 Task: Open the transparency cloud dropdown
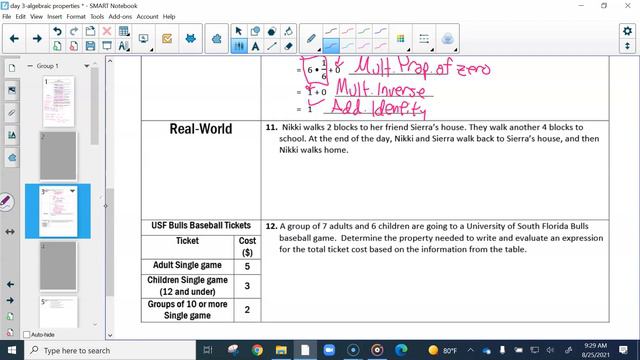click(448, 39)
